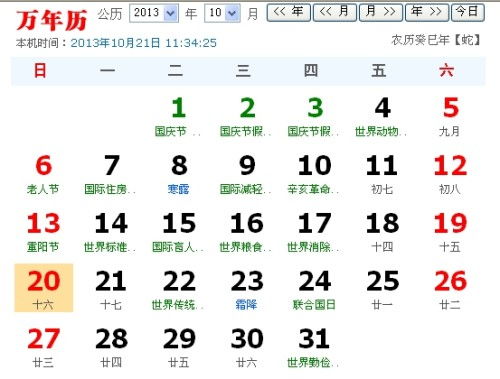
Task: Select October 24 联合国日
Action: click(x=314, y=289)
